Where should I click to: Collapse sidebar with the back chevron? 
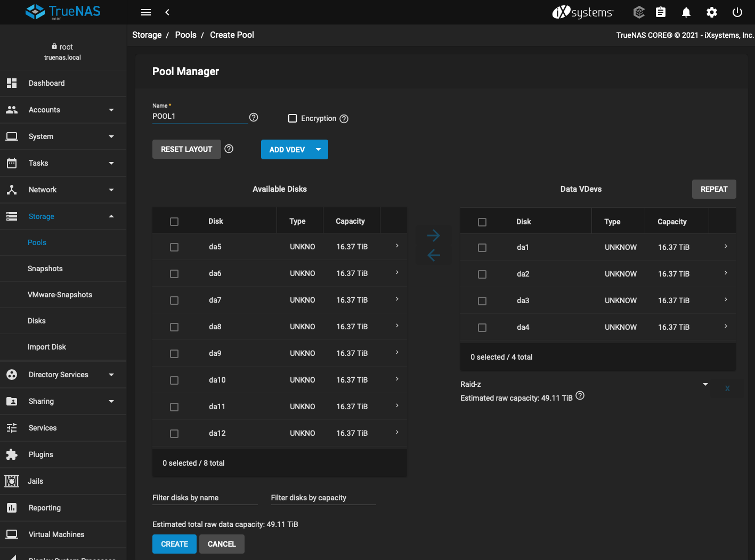click(x=167, y=12)
